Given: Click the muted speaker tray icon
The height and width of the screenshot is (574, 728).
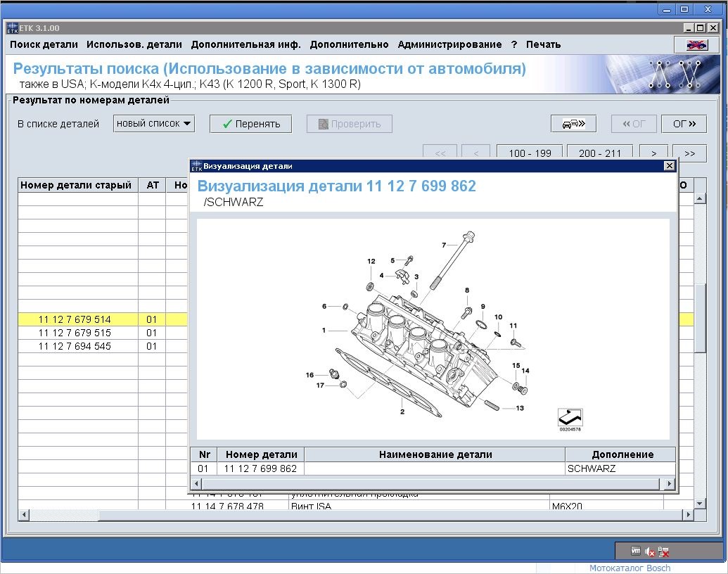Looking at the screenshot, I should click(x=649, y=551).
